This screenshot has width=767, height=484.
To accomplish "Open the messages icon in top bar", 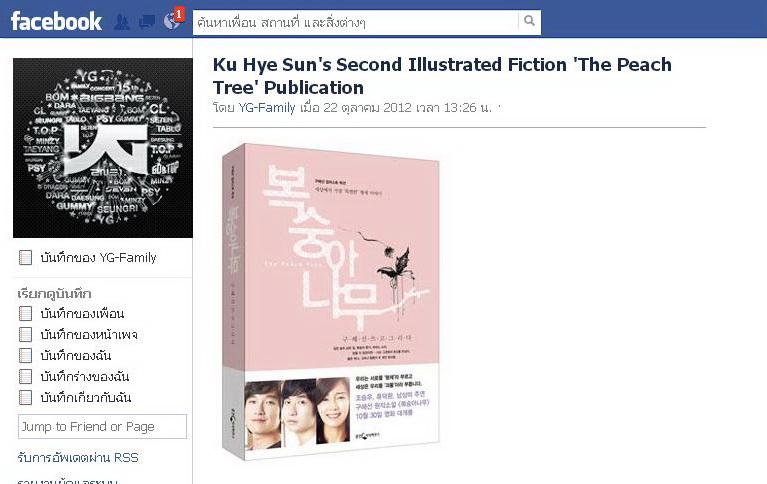I will 147,22.
